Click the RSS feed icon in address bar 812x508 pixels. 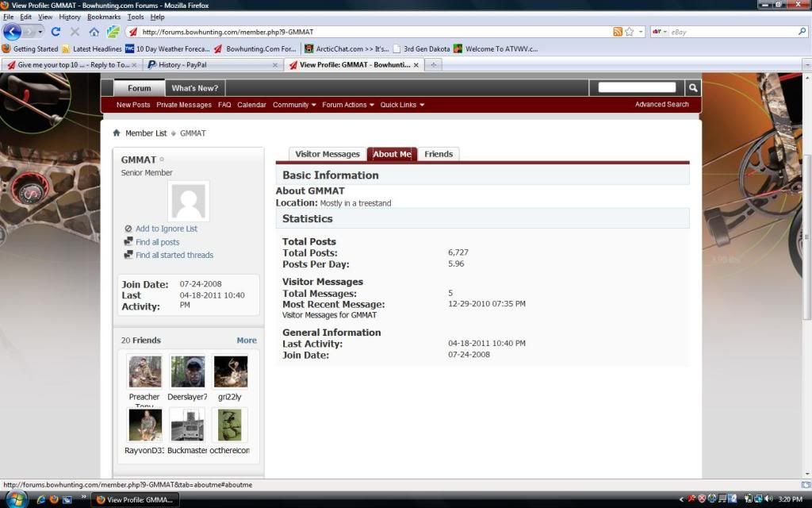pos(618,32)
